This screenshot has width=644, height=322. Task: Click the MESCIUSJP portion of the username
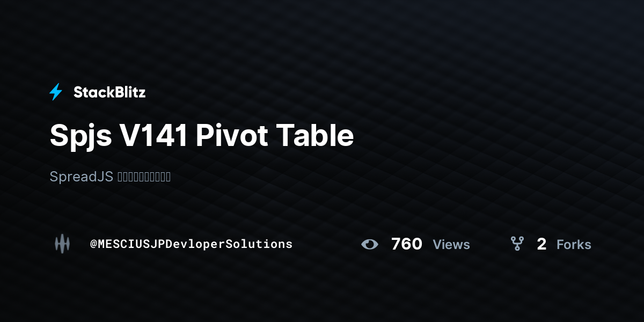[131, 244]
